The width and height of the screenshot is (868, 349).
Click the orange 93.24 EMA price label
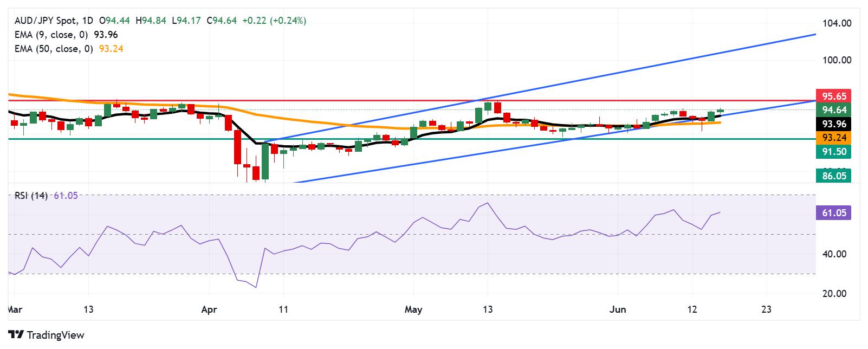833,138
